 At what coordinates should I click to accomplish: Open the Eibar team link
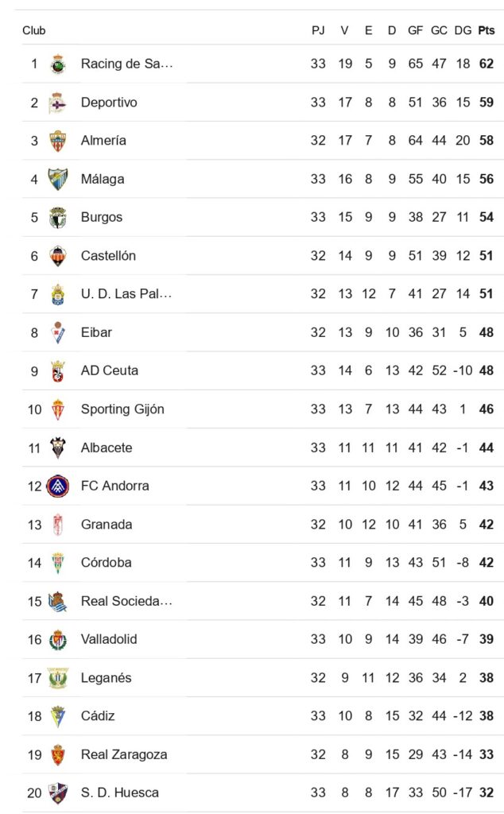tap(95, 332)
